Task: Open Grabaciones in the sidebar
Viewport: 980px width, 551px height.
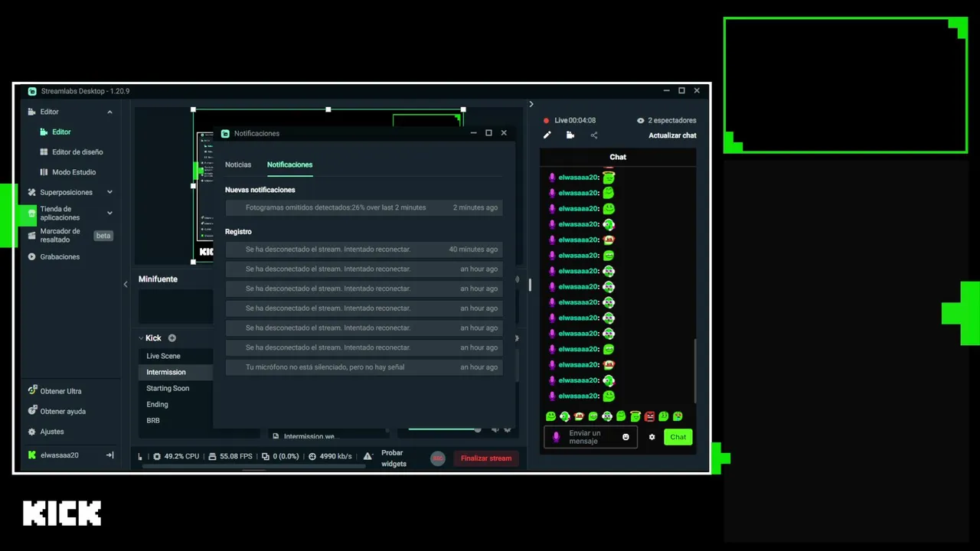Action: tap(60, 257)
